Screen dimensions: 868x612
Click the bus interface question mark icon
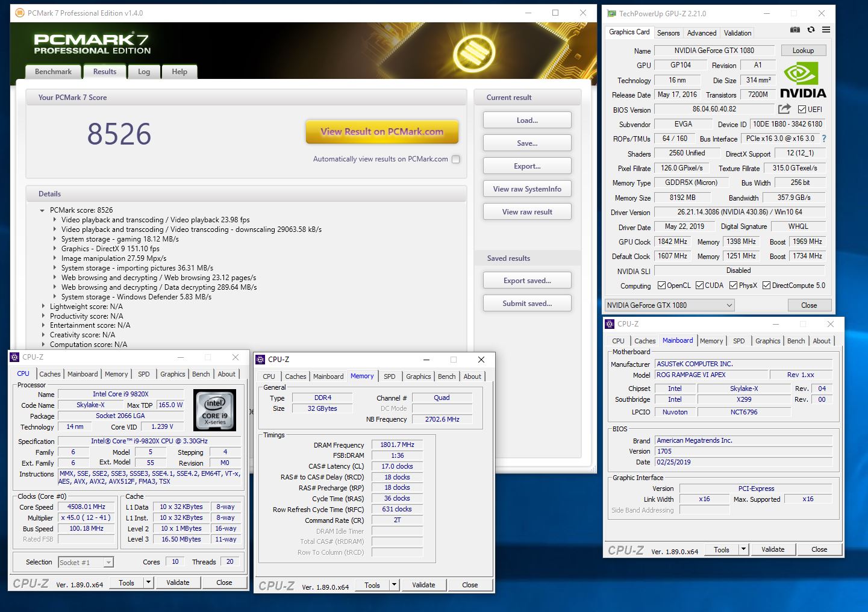[824, 139]
